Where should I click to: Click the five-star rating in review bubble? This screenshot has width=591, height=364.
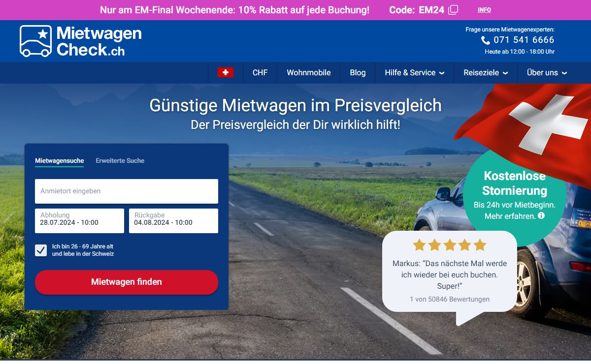[x=450, y=245]
